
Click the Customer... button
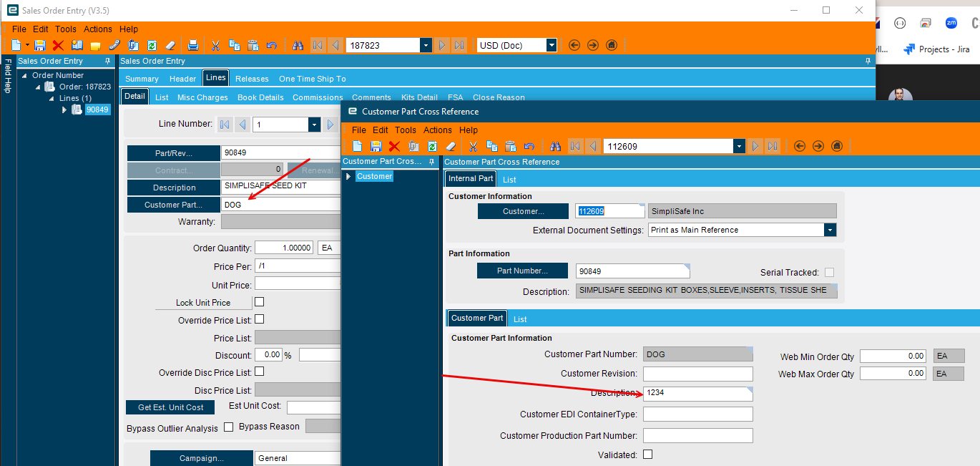pyautogui.click(x=524, y=211)
